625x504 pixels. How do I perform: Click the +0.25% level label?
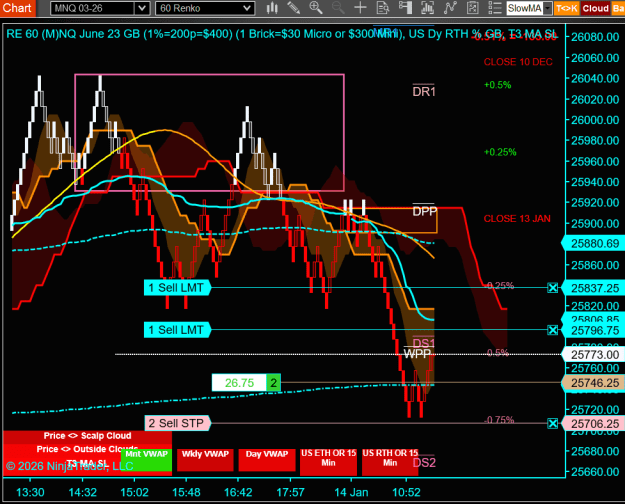500,152
